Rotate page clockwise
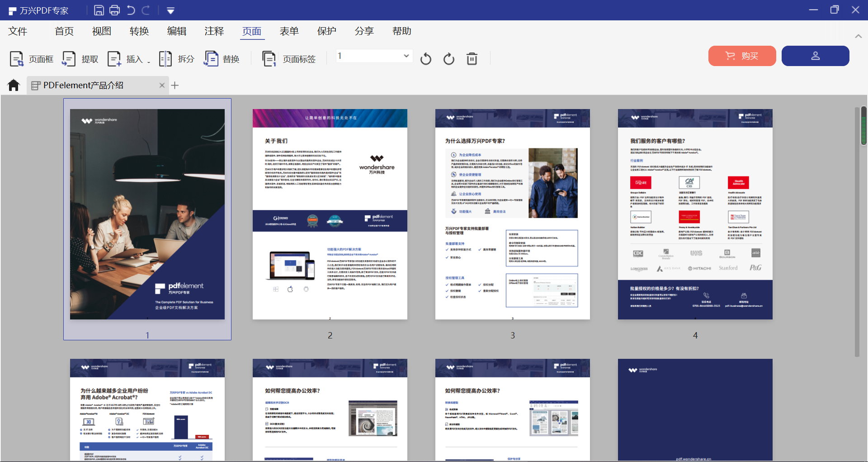Screen dimensions: 868x462 pos(448,59)
